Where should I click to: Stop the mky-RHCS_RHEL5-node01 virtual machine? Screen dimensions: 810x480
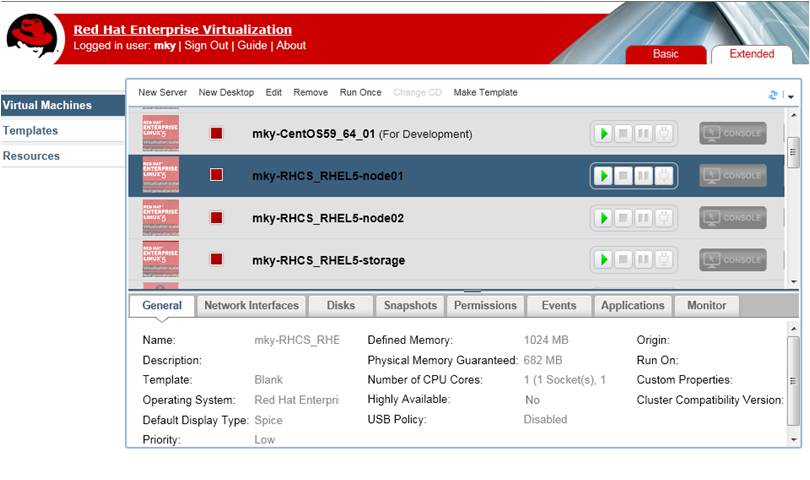(x=623, y=176)
